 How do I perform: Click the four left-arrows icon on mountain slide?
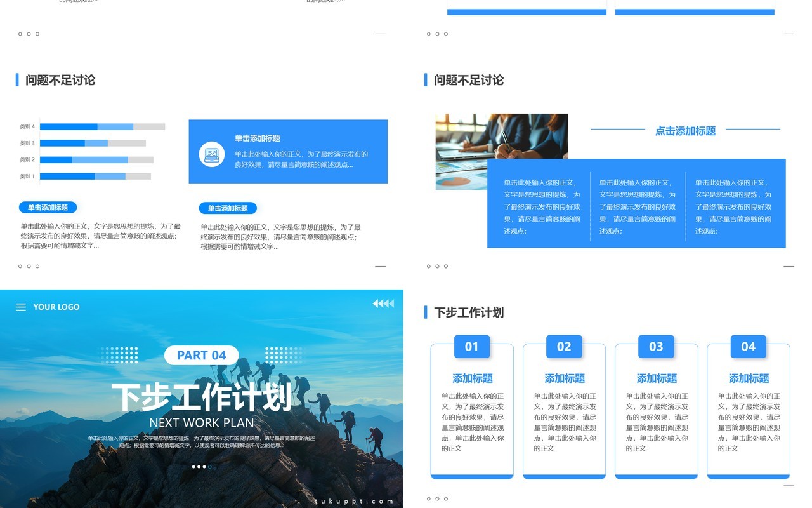coord(383,304)
